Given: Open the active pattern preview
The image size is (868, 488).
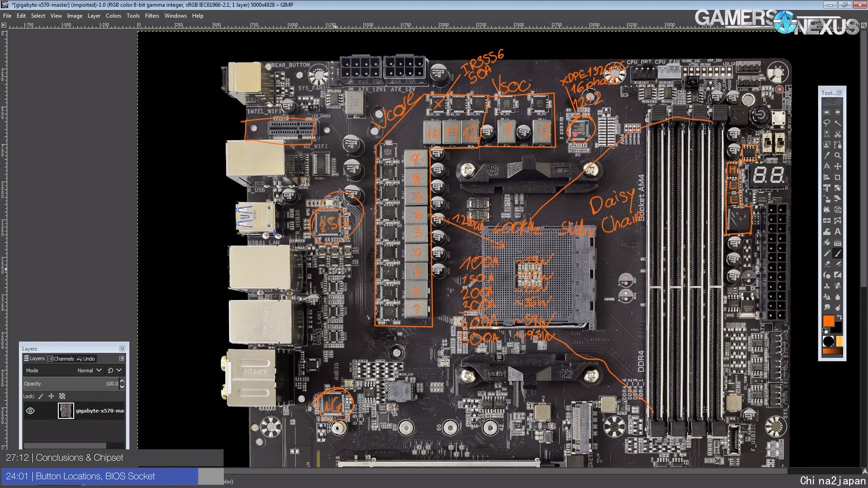Looking at the screenshot, I should [x=839, y=341].
